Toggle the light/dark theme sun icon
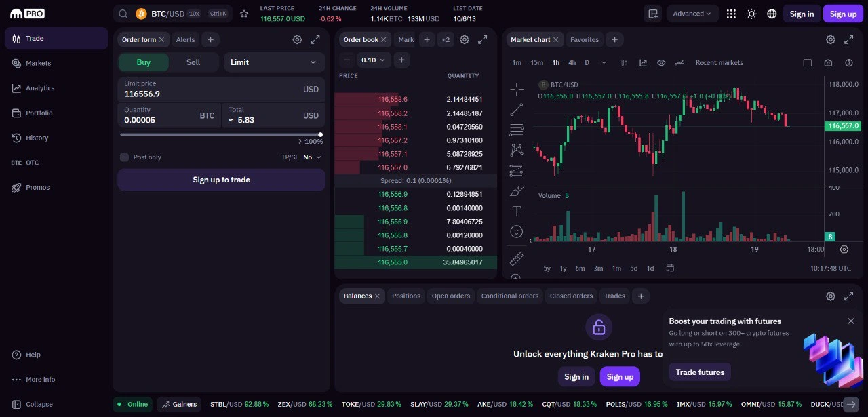Viewport: 868px width, 417px height. (751, 14)
